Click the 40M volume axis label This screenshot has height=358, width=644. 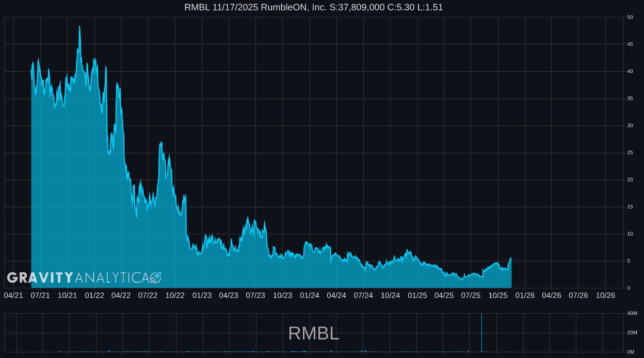pos(632,313)
